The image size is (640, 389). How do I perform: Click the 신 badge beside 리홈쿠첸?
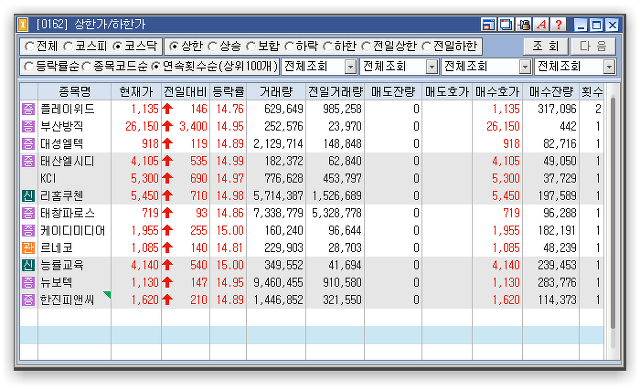click(28, 196)
